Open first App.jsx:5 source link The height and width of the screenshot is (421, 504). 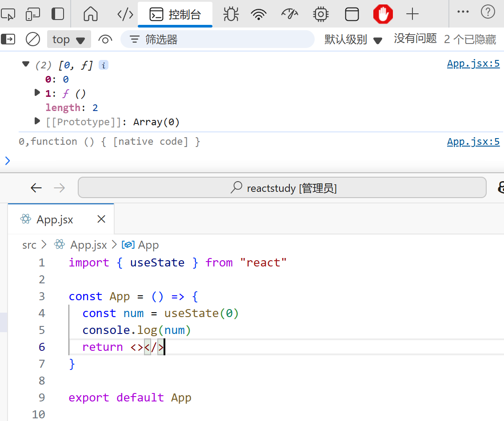(x=473, y=64)
